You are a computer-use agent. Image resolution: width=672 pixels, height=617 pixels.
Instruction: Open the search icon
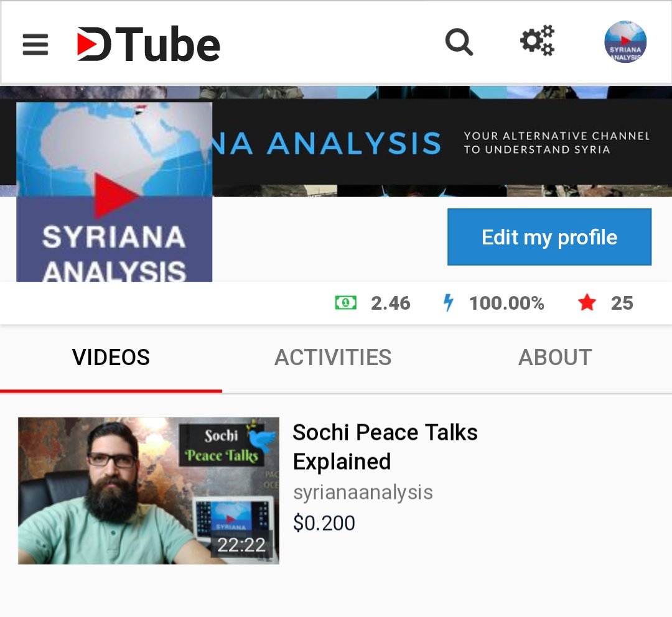click(459, 42)
